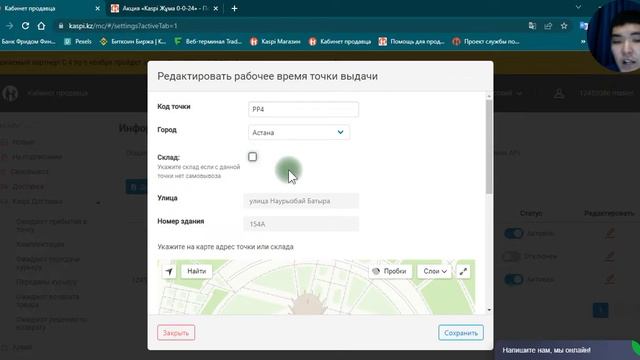Click the Номер здания field 154А
Viewport: 640px width, 360px height.
(301, 224)
